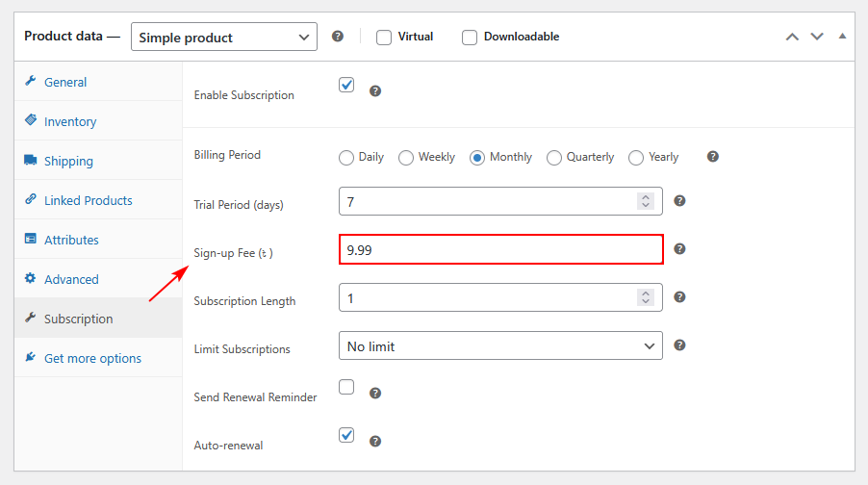Select Yearly billing period

click(x=636, y=158)
